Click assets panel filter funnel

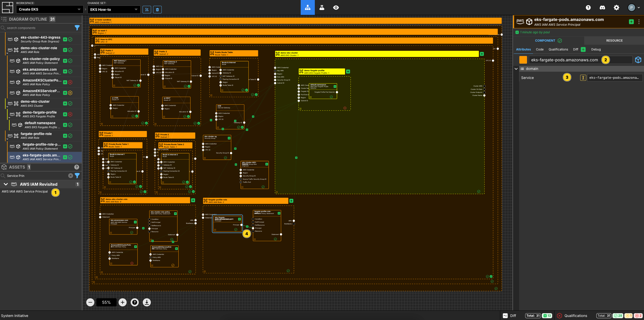tap(77, 176)
